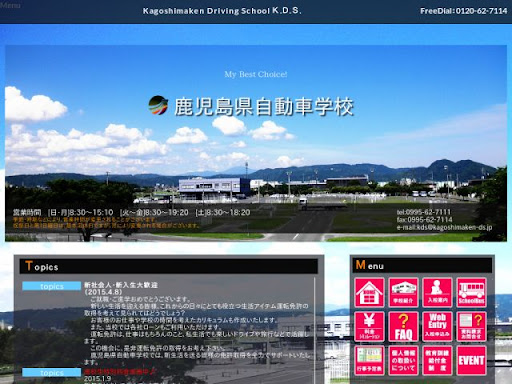Screen dimensions: 512x384
Task: Click the fax:0995-62-7114 text
Action: pos(424,220)
